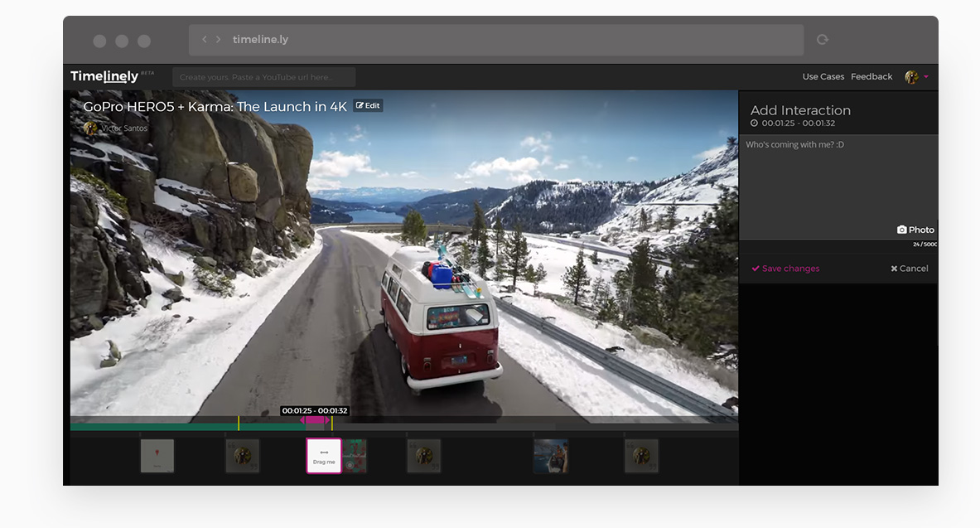Focus the YouTube URL input field

[x=263, y=77]
